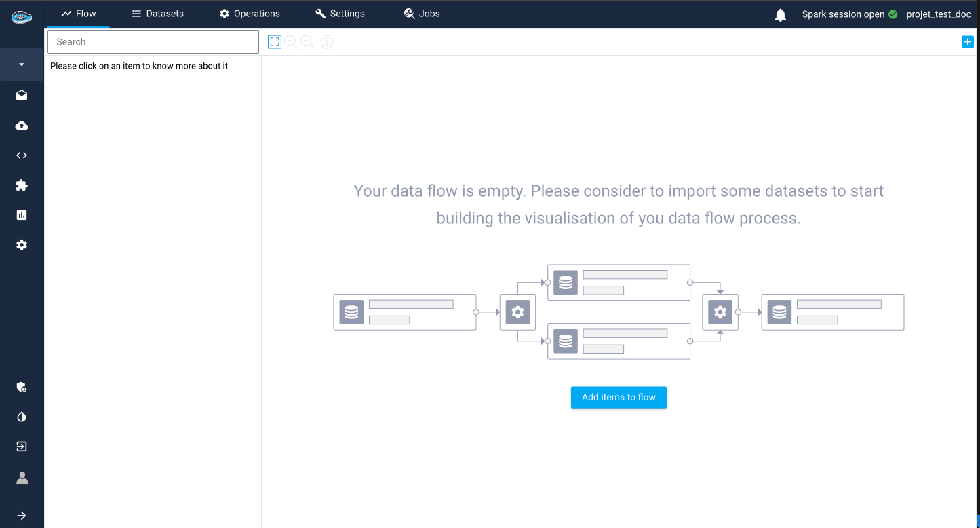
Task: Toggle the contrast theme icon in sidebar
Action: pyautogui.click(x=22, y=417)
